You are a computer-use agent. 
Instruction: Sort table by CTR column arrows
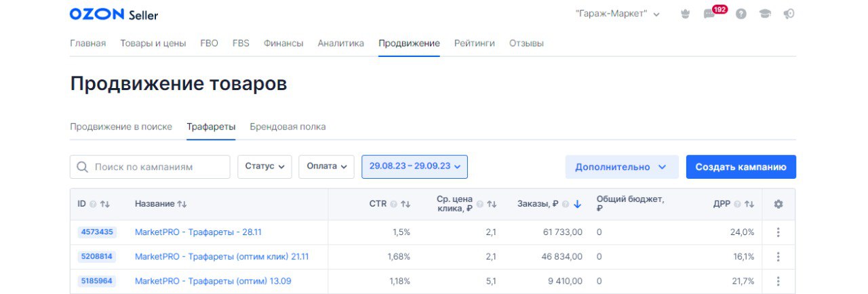(x=406, y=204)
